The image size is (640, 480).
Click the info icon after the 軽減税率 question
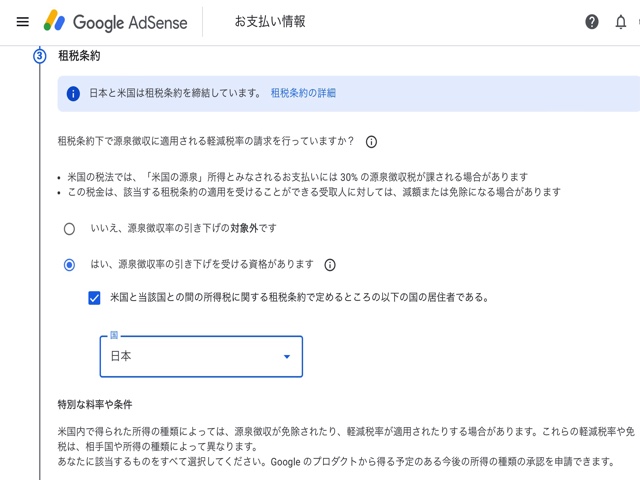(371, 142)
